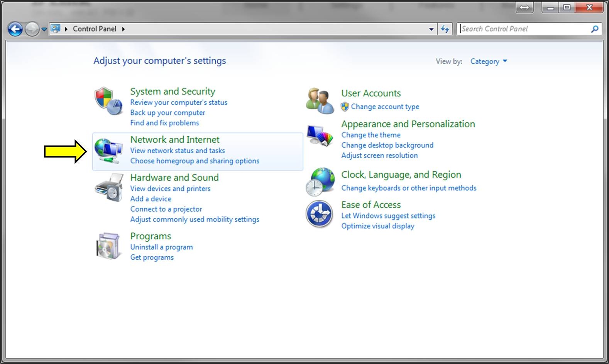Click Change keyboards or other input methods

click(x=409, y=188)
